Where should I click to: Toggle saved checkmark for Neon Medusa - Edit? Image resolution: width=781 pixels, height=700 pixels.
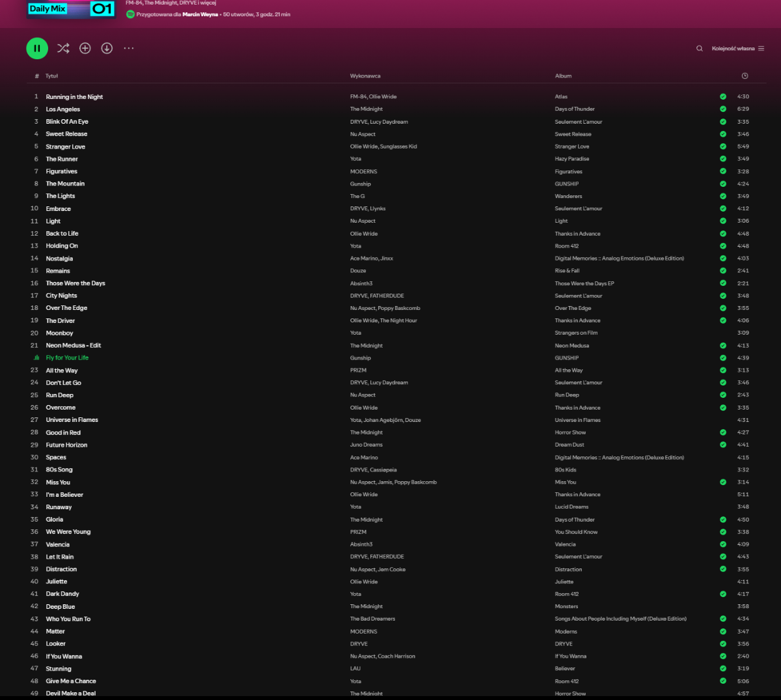723,346
